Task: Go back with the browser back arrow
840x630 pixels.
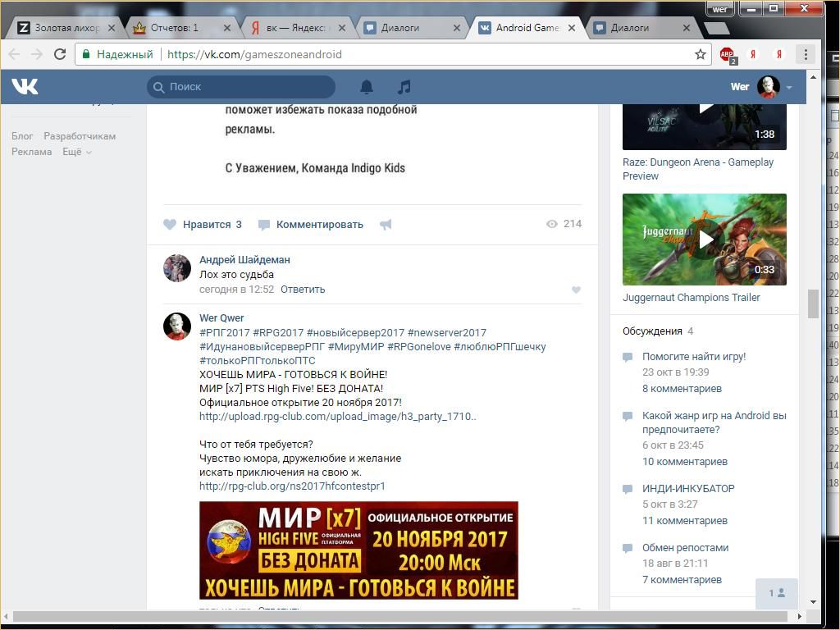Action: click(15, 54)
